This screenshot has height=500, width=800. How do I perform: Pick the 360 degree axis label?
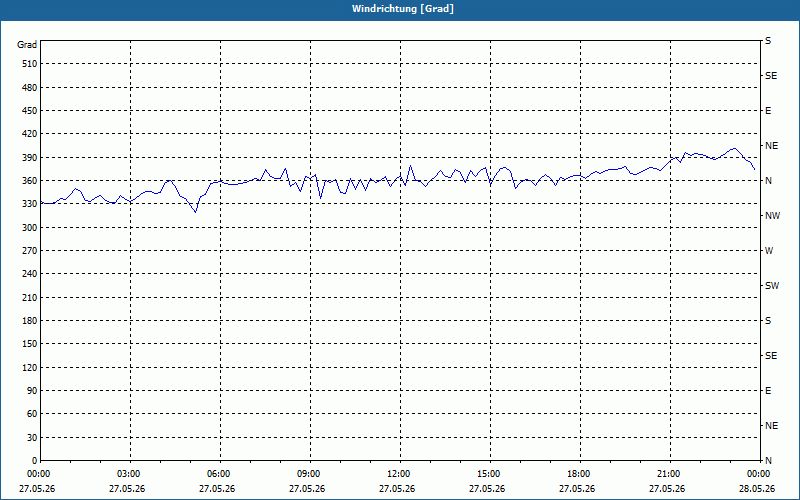(30, 181)
